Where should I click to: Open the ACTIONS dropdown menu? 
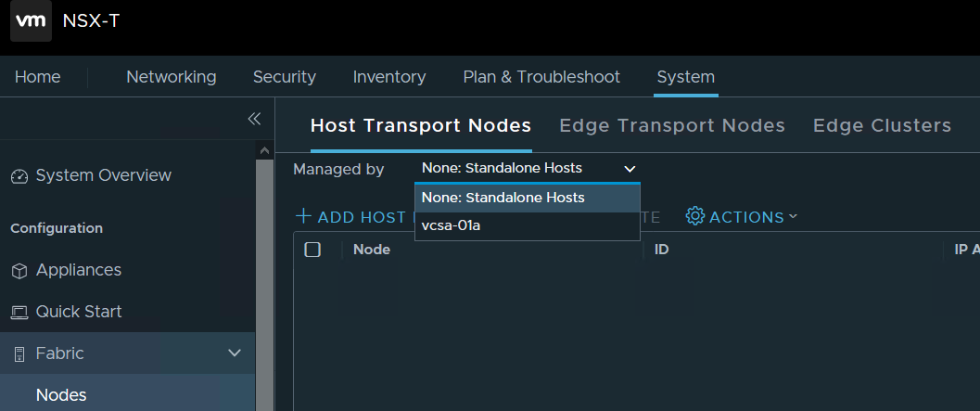(742, 216)
